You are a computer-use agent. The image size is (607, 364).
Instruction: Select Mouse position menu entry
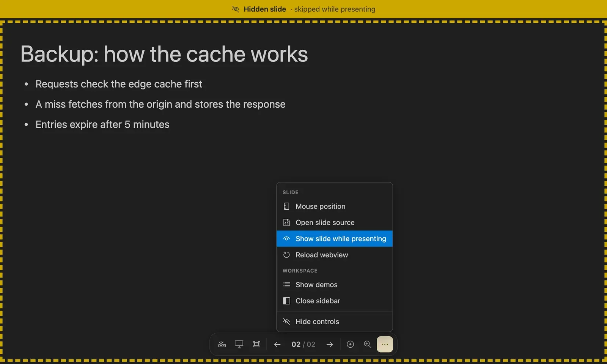(x=335, y=206)
